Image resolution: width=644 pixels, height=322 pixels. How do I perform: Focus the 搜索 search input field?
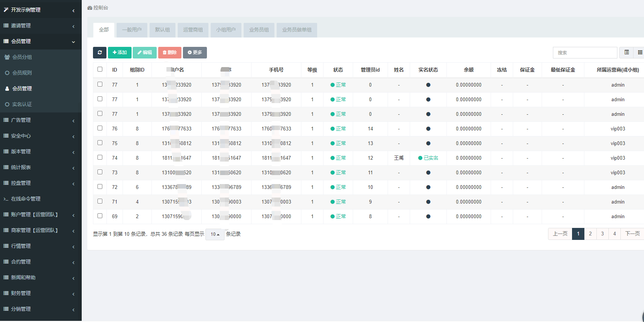(585, 53)
